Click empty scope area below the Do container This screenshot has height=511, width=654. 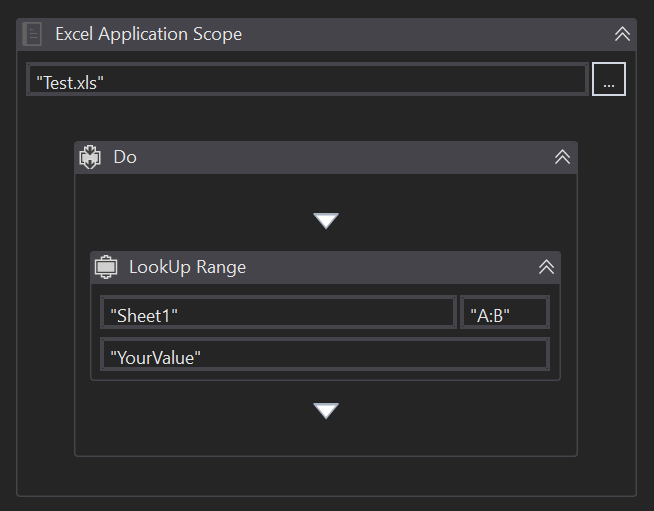coord(326,476)
